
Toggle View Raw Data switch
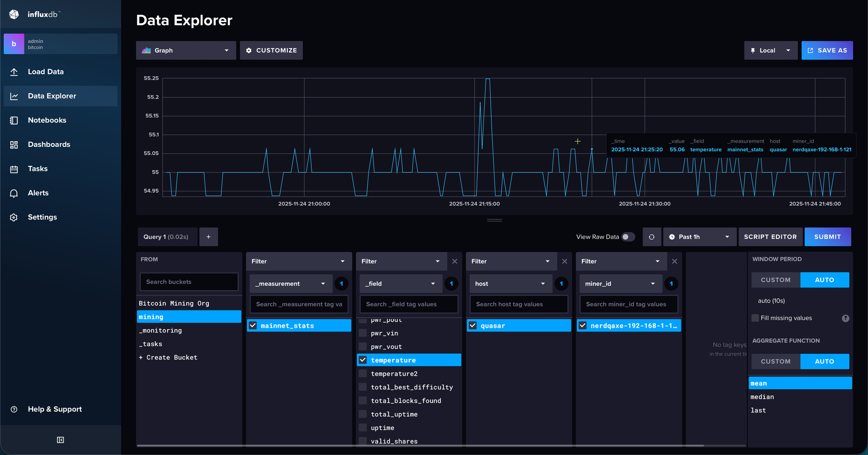click(x=628, y=237)
